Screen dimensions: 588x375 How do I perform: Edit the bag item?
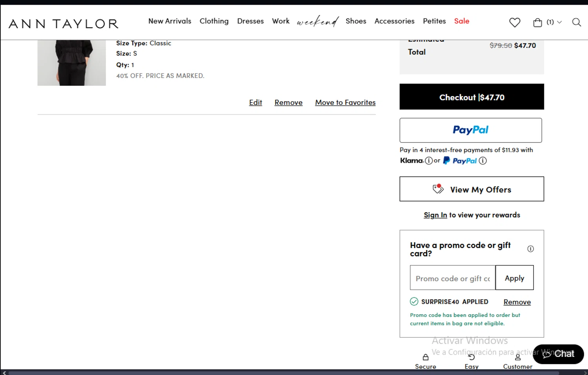pyautogui.click(x=256, y=102)
